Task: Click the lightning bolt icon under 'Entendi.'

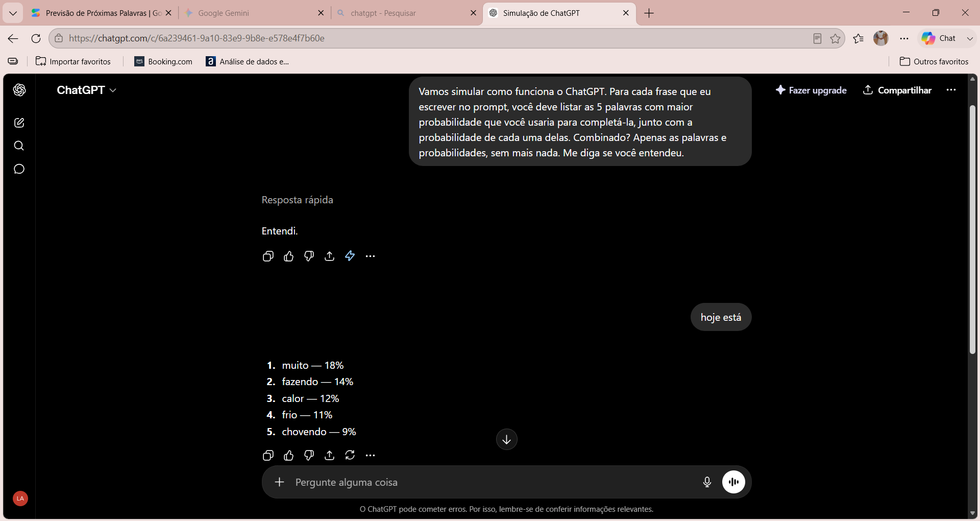Action: click(350, 256)
